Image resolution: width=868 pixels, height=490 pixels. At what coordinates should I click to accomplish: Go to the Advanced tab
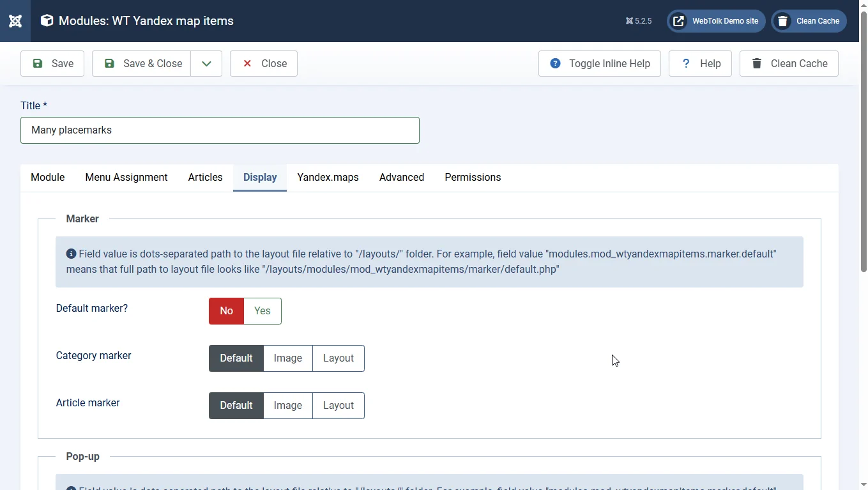[402, 178]
